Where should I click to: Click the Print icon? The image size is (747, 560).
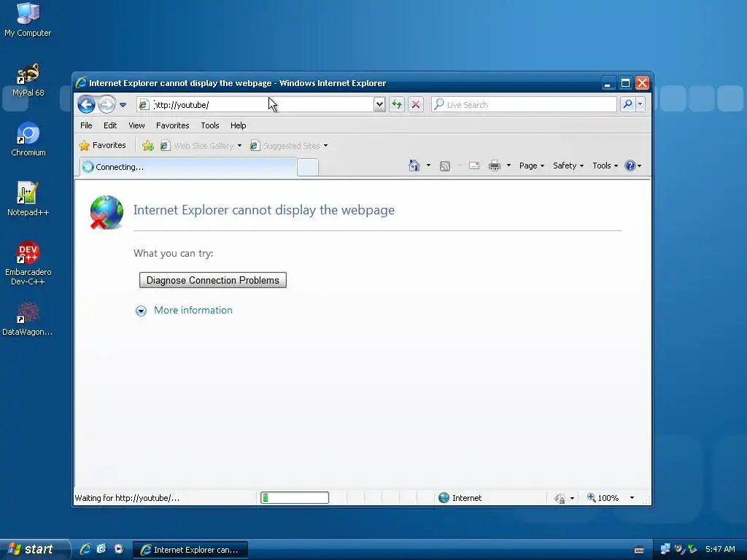(x=495, y=166)
